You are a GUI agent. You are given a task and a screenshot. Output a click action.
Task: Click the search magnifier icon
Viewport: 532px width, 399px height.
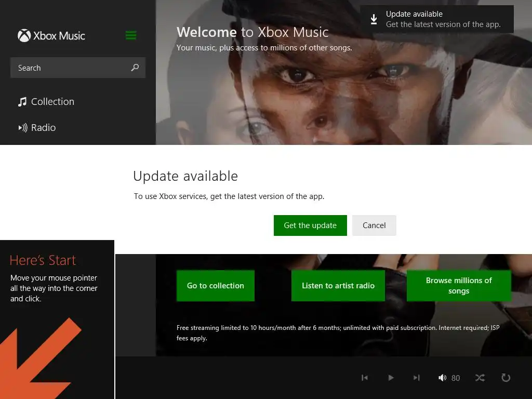[x=135, y=68]
